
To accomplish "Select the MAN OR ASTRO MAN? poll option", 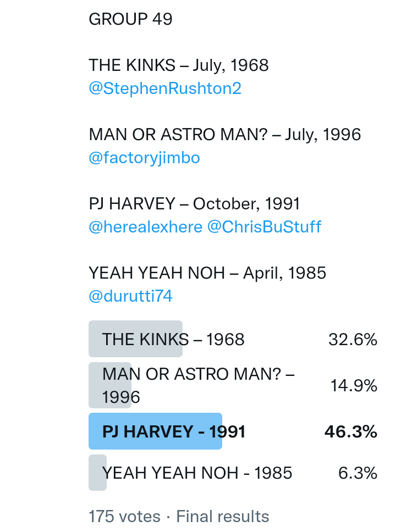I will [198, 385].
